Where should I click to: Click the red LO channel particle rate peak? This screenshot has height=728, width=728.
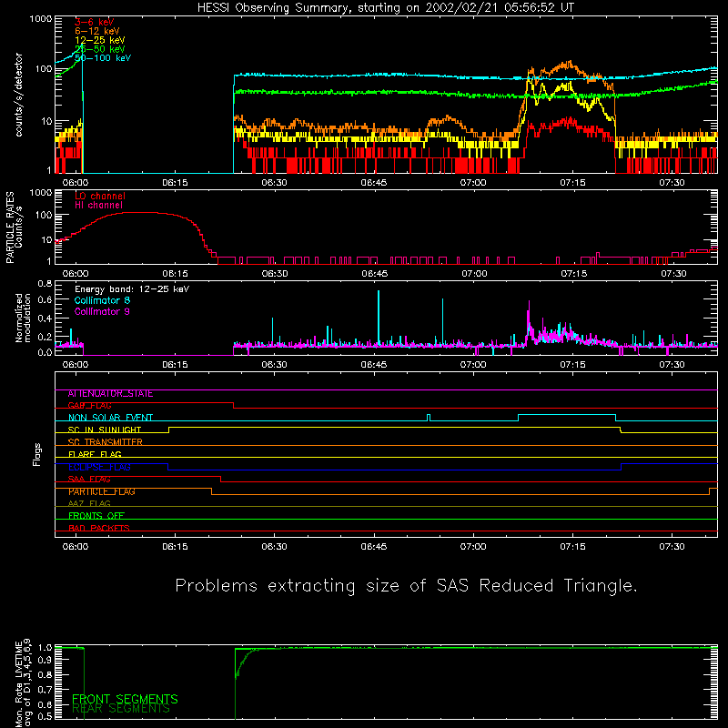(x=139, y=213)
